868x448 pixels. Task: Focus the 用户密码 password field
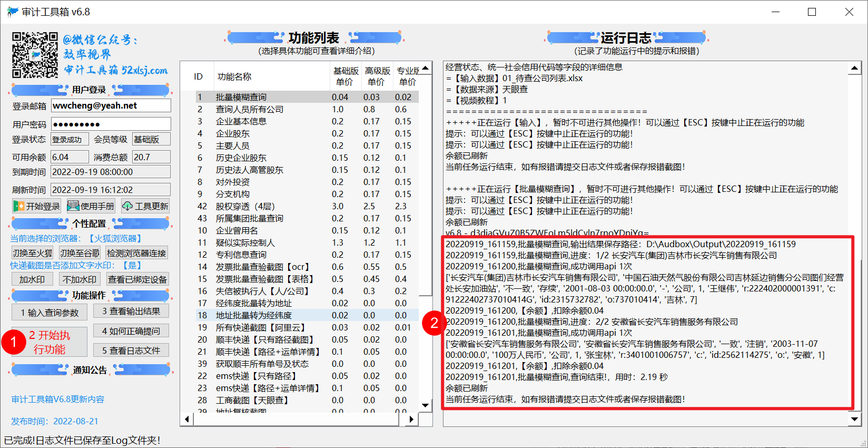111,124
